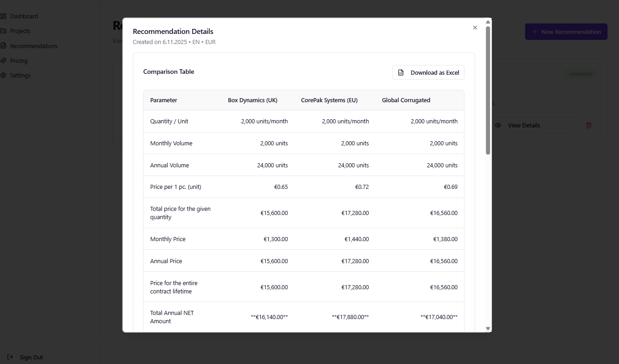Click the Download as Excel button

click(428, 72)
